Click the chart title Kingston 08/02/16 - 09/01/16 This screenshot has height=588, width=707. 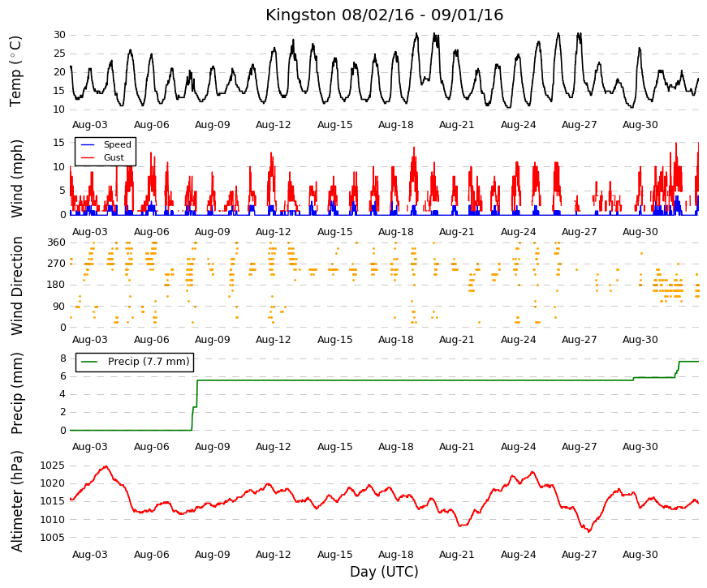384,15
